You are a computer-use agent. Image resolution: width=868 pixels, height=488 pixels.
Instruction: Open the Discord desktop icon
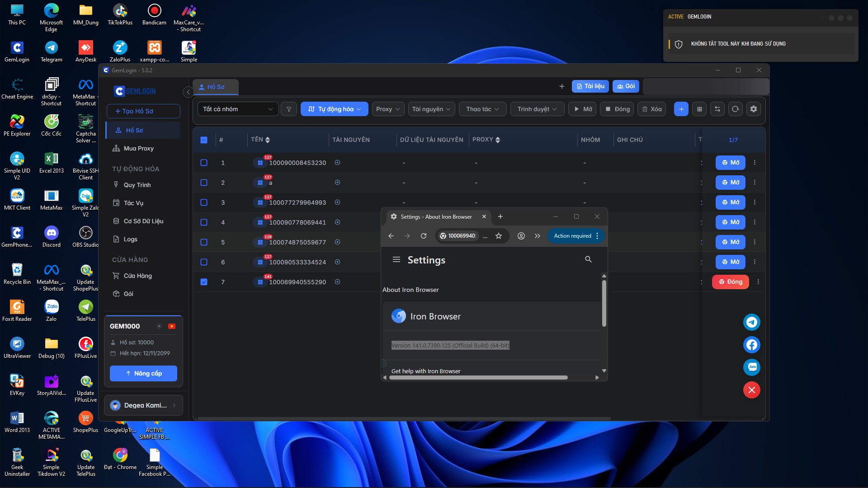tap(52, 237)
